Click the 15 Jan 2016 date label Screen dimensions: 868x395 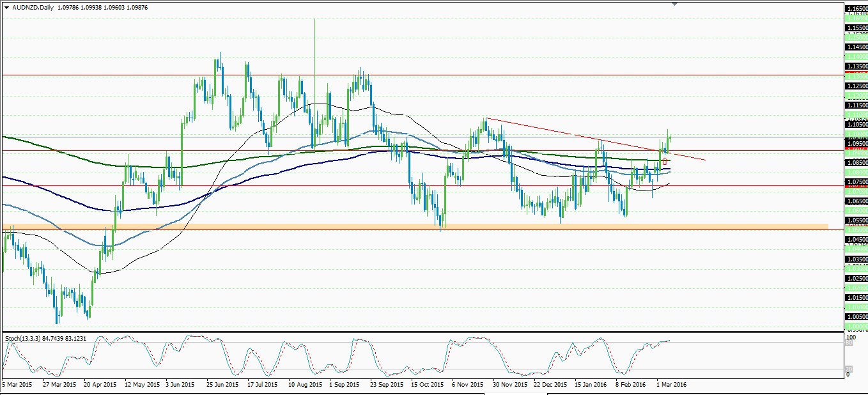tap(591, 385)
